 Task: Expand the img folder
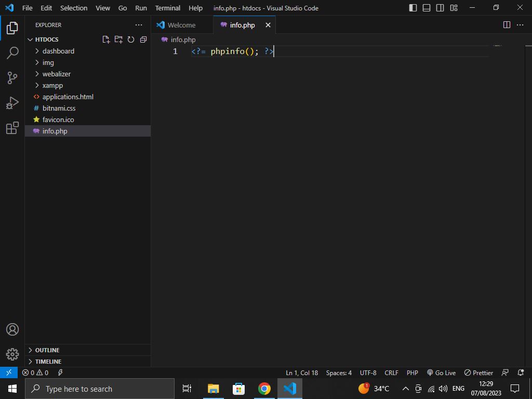(87, 62)
